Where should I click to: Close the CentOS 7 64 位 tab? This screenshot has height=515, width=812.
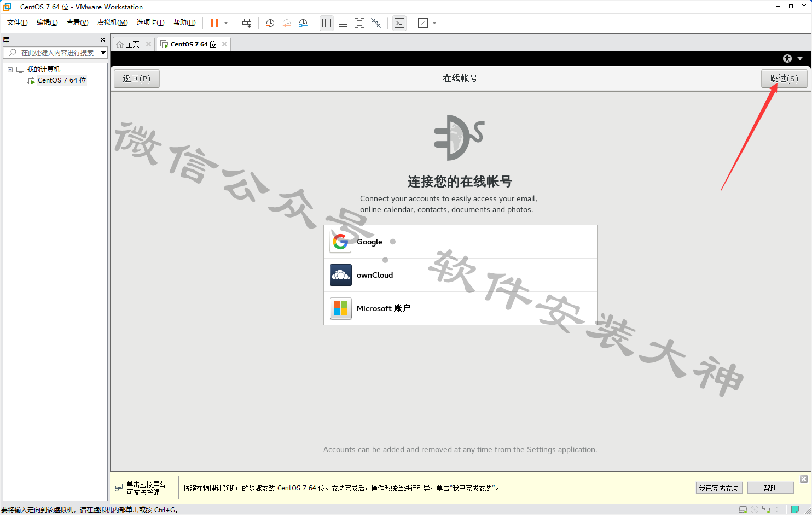pyautogui.click(x=224, y=44)
